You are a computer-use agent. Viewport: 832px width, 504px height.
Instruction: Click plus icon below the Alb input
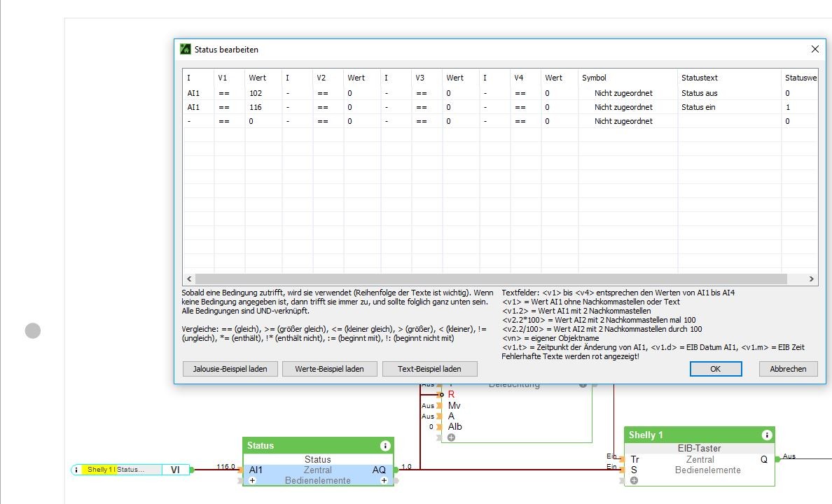pos(451,437)
